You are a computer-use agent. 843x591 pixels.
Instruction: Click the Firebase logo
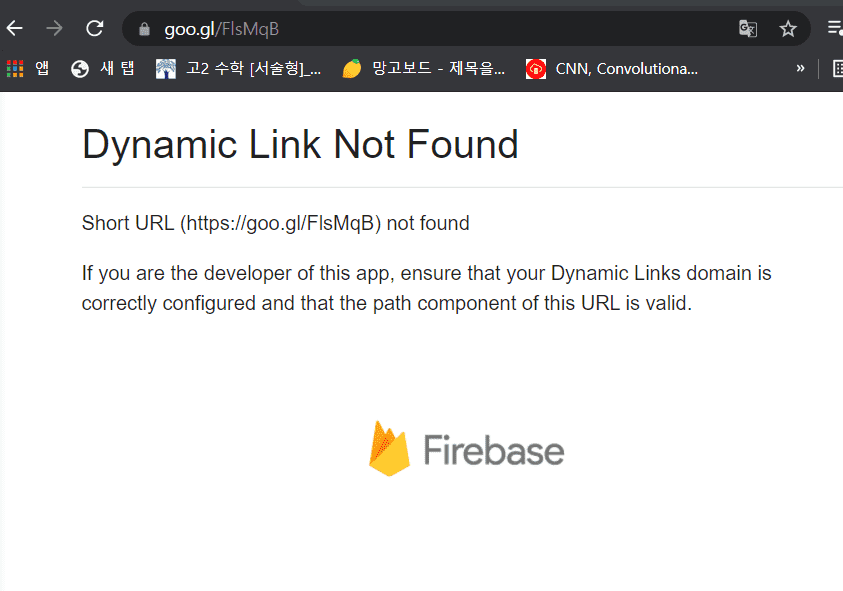tap(466, 449)
